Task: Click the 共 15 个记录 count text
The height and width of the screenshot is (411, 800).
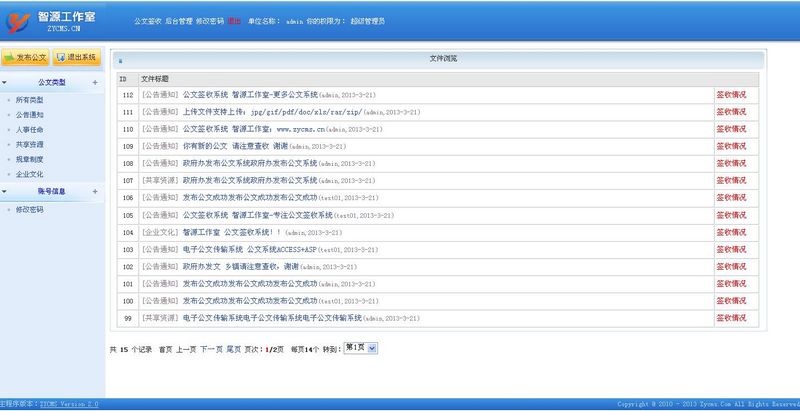Action: click(131, 350)
